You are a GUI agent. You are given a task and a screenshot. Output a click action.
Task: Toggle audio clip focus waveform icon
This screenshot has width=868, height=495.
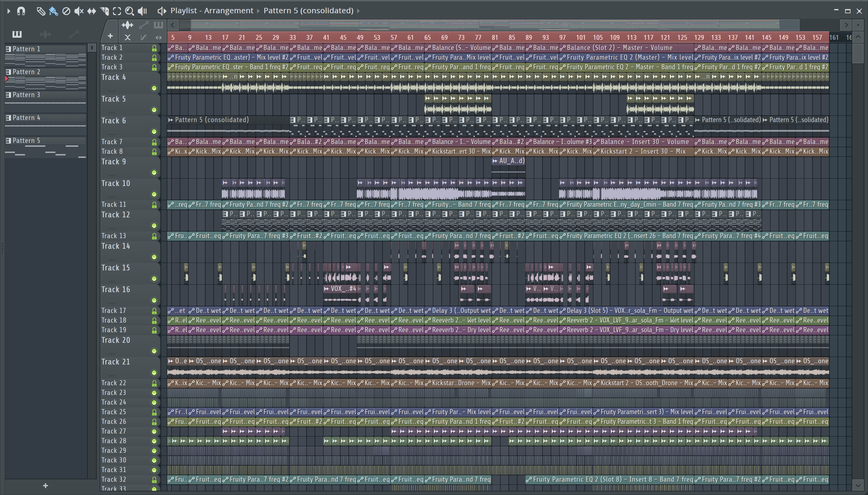pos(127,25)
